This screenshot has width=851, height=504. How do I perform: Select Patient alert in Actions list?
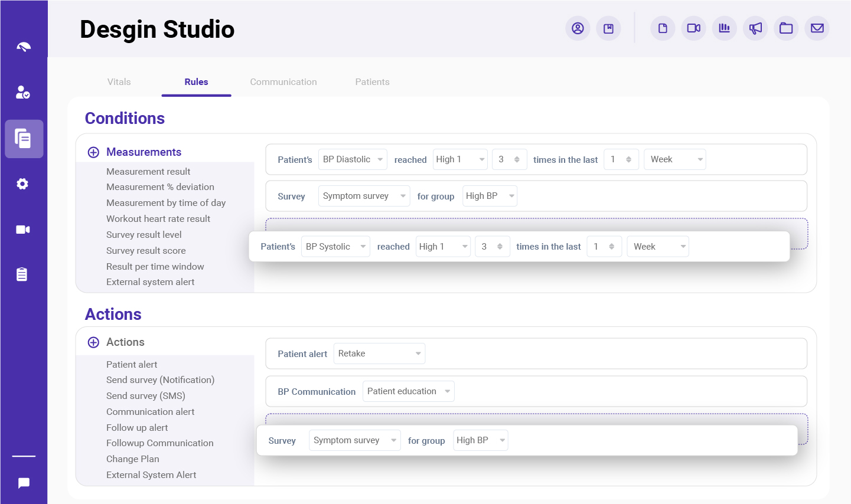pyautogui.click(x=132, y=365)
